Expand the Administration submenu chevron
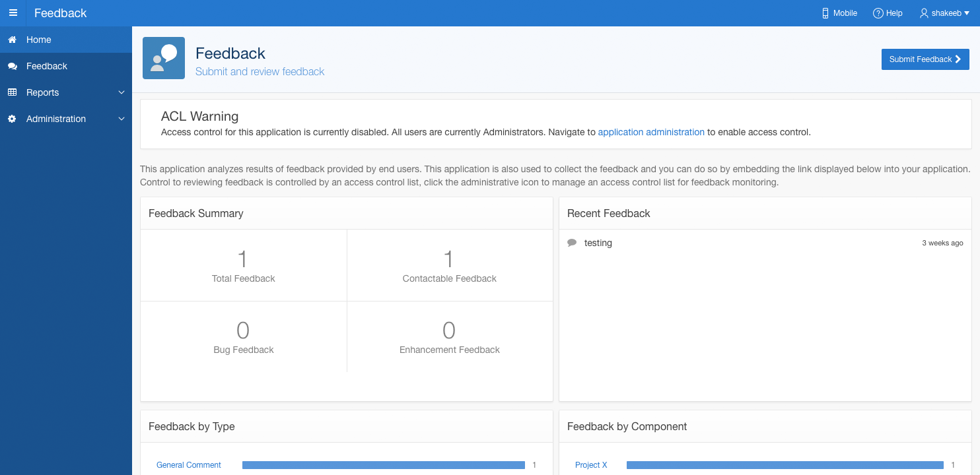Viewport: 980px width, 475px height. 121,119
